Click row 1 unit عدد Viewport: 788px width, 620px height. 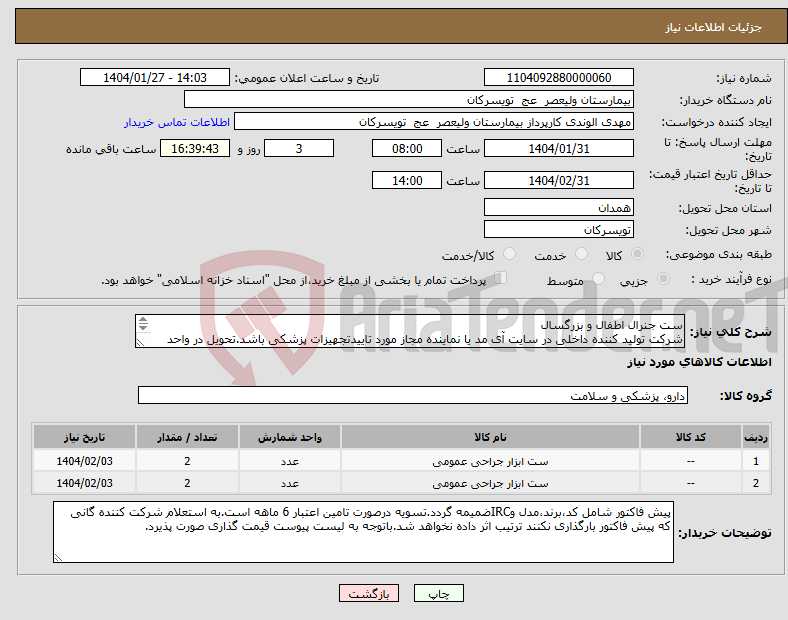(290, 461)
